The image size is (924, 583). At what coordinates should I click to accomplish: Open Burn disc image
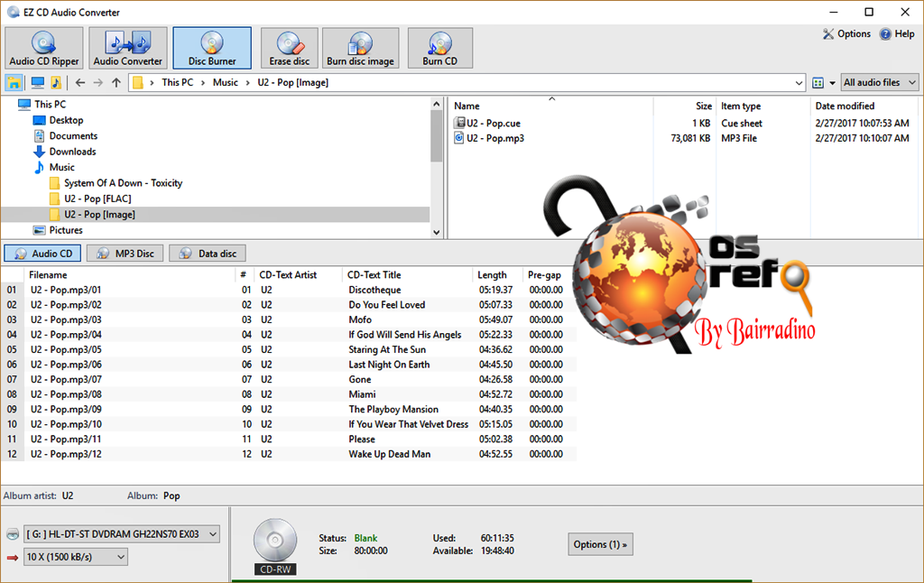[361, 48]
